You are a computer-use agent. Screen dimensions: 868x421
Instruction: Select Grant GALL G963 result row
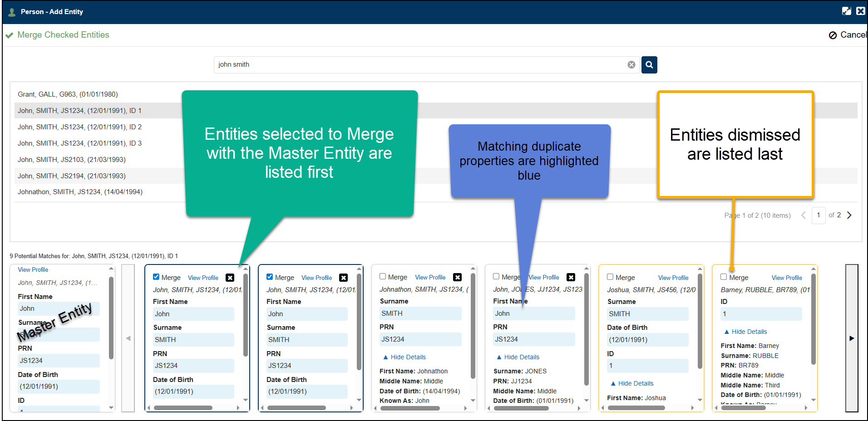click(x=68, y=94)
